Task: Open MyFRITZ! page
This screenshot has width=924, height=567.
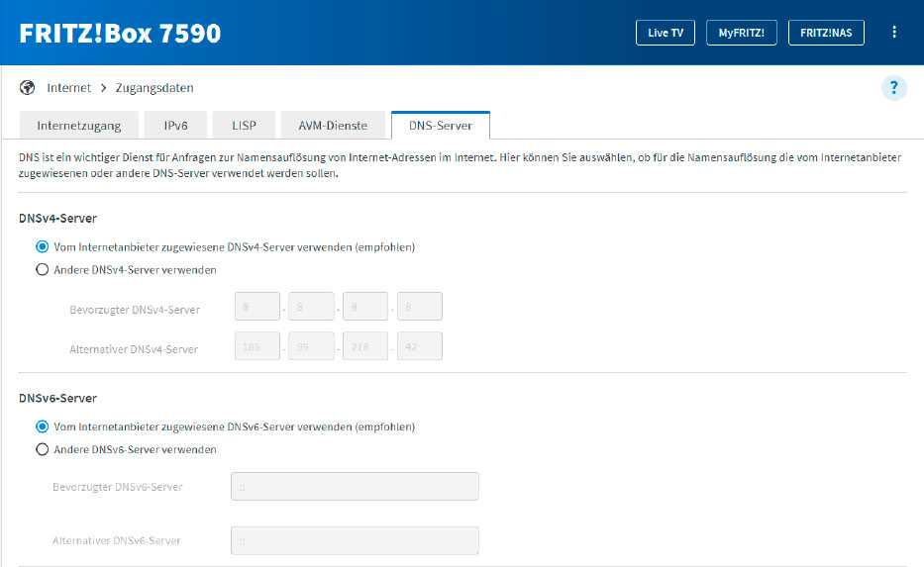Action: 742,33
